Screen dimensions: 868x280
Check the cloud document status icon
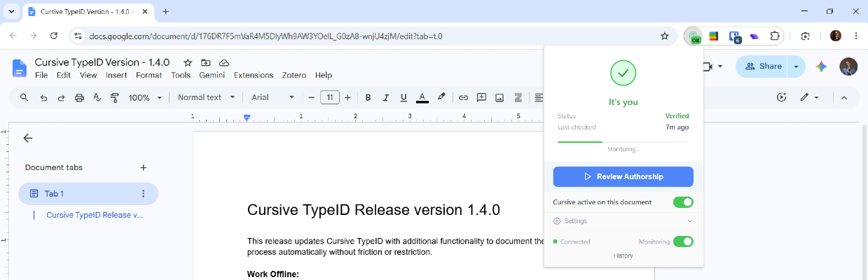[224, 62]
